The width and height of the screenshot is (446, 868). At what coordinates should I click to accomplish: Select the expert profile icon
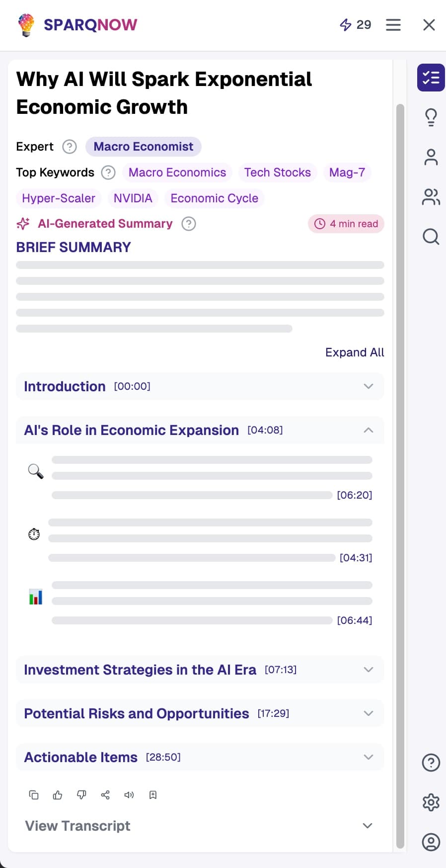click(431, 157)
